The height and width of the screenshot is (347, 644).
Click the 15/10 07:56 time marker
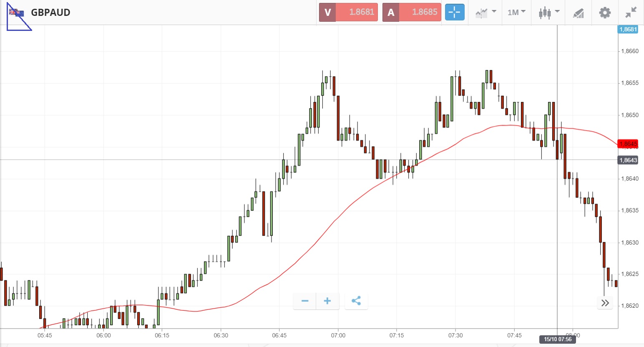pos(558,339)
